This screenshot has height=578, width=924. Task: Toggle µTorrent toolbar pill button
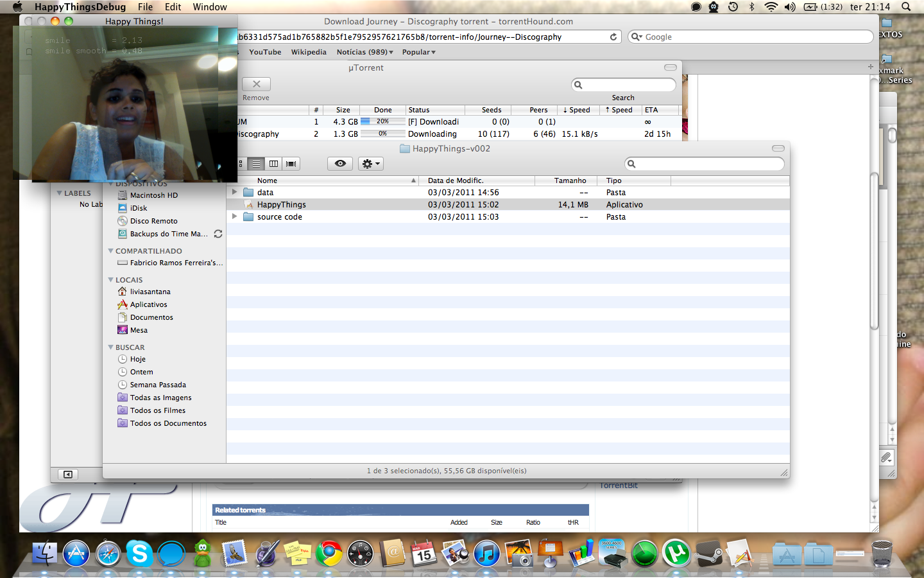coord(671,67)
